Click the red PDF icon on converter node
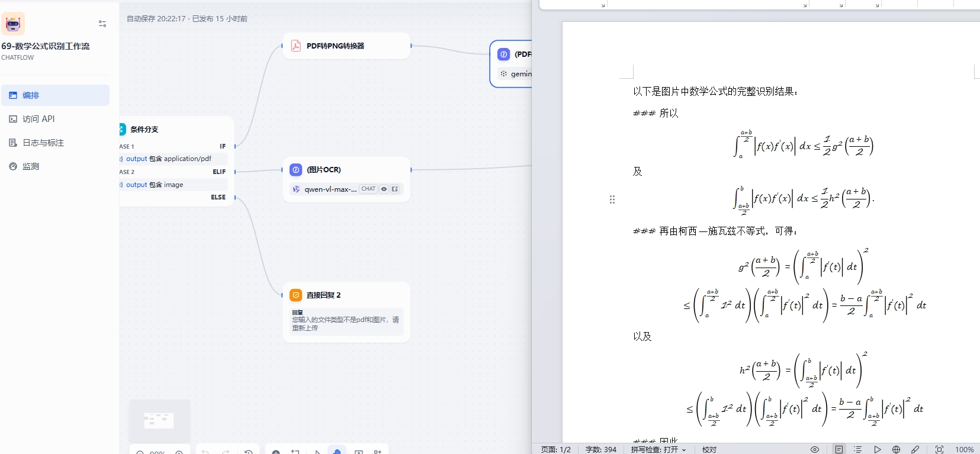The image size is (980, 454). 296,46
